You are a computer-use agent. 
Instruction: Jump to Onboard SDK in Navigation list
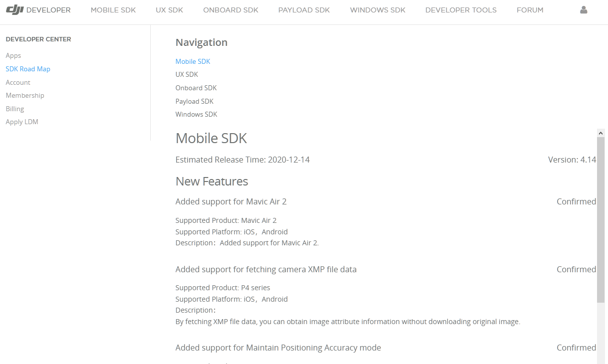tap(196, 88)
